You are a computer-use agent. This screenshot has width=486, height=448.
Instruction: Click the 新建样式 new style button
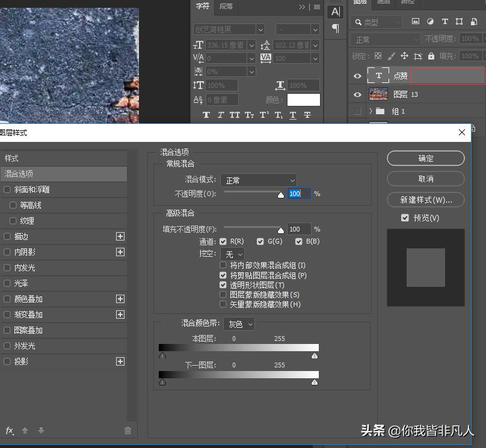(426, 200)
